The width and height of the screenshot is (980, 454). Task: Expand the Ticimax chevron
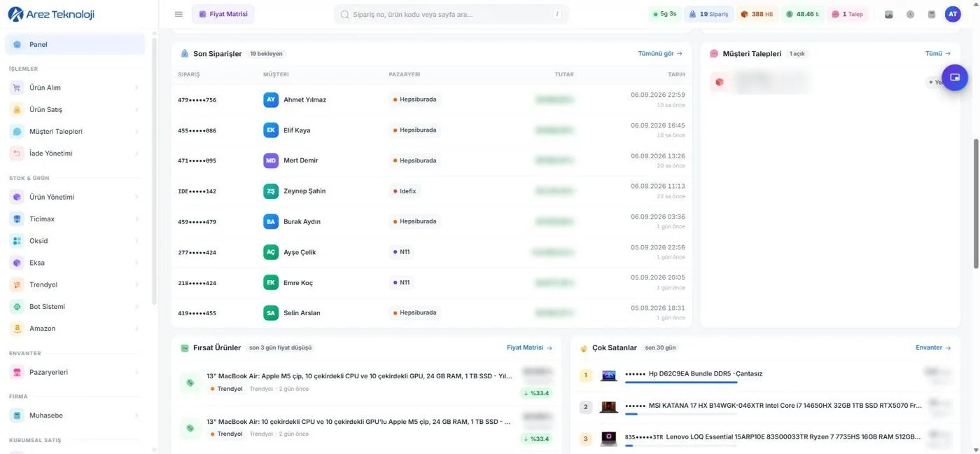pyautogui.click(x=136, y=219)
